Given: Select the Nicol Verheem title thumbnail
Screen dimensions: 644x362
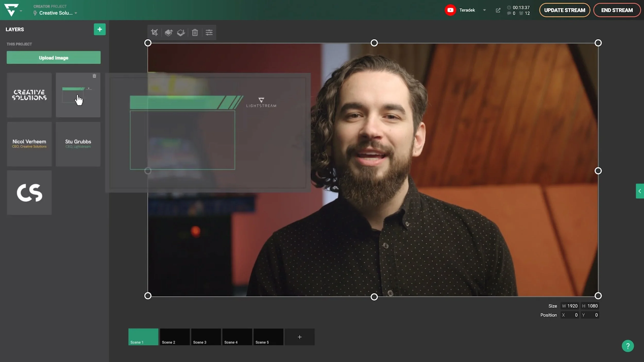Looking at the screenshot, I should [29, 144].
